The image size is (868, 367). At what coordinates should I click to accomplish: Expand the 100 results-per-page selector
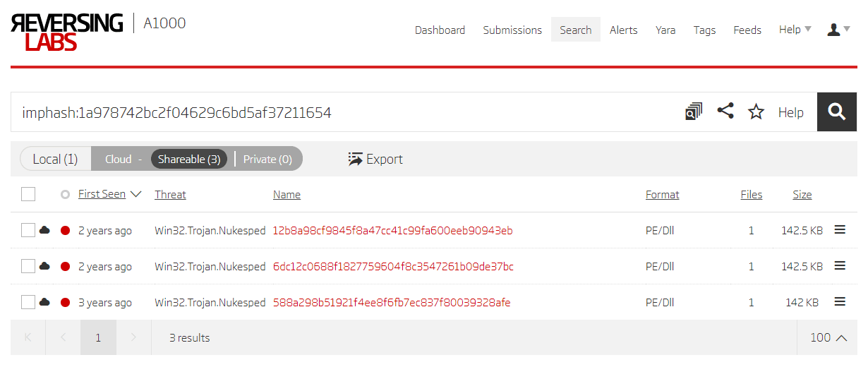[x=828, y=337]
